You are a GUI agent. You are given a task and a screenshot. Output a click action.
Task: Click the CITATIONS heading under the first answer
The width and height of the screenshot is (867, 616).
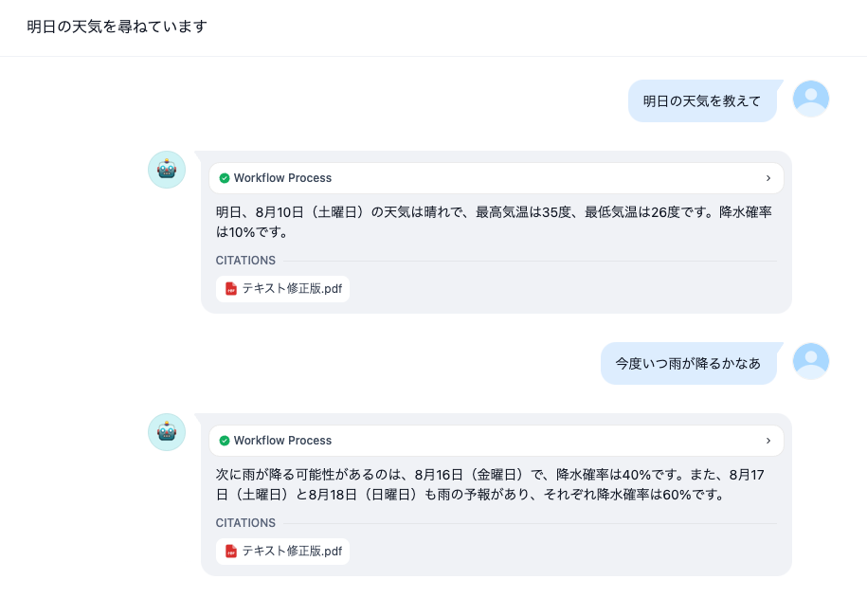245,261
